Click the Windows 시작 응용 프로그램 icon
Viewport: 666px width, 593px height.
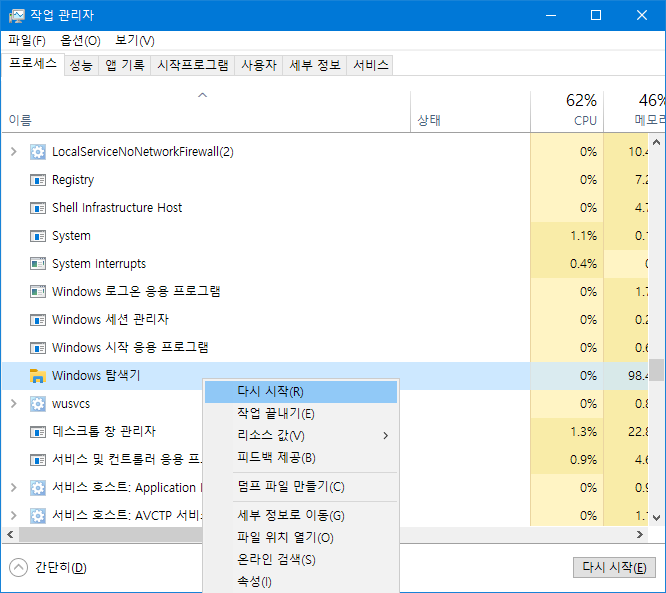pyautogui.click(x=38, y=348)
